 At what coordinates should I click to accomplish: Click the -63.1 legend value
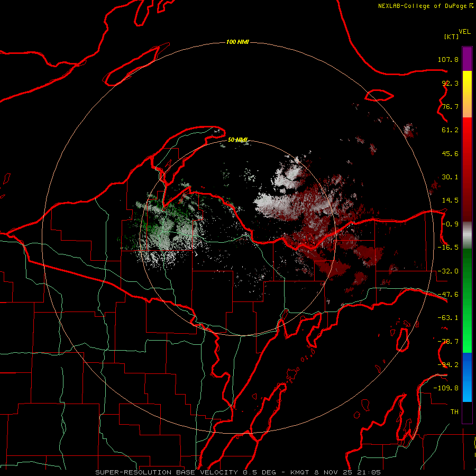[x=448, y=318]
